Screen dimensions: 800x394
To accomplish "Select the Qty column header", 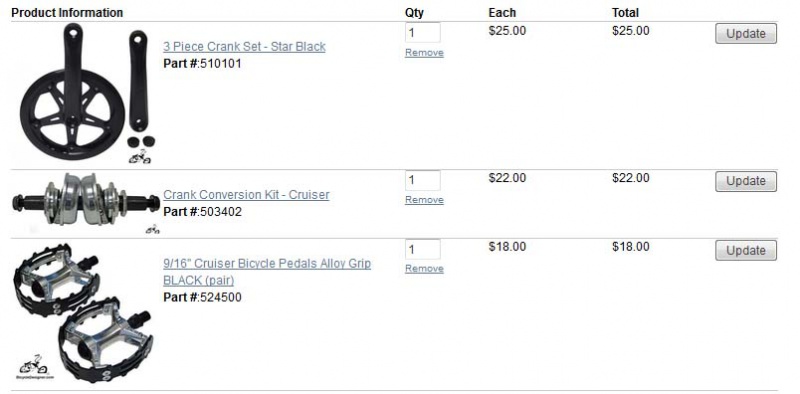I will coord(414,13).
